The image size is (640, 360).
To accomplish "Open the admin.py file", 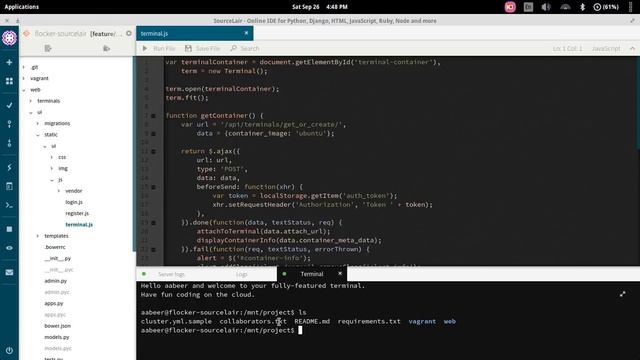I will click(56, 281).
